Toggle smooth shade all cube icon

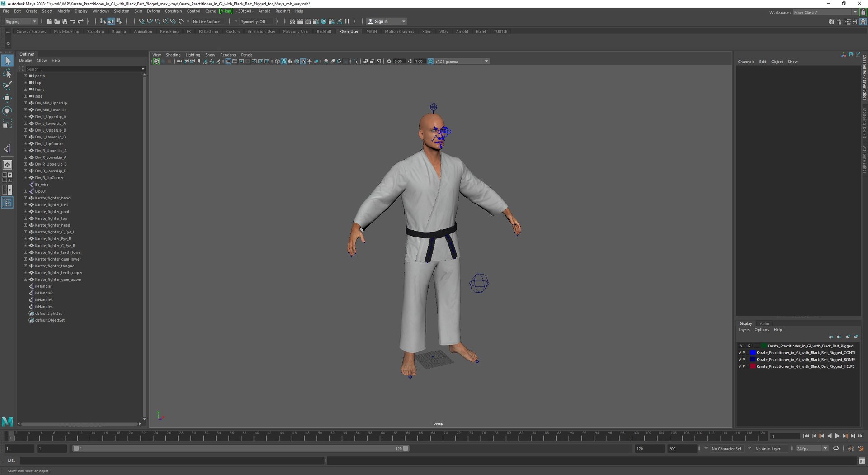click(x=283, y=62)
